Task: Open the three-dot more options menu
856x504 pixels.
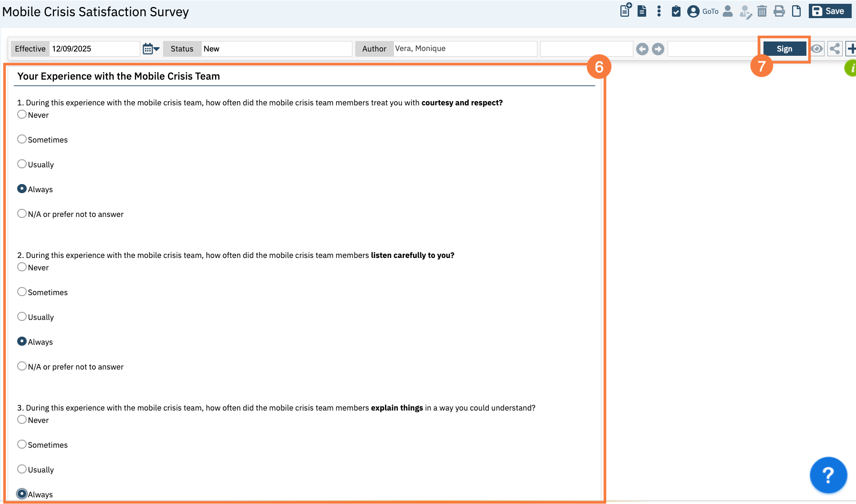Action: click(659, 11)
